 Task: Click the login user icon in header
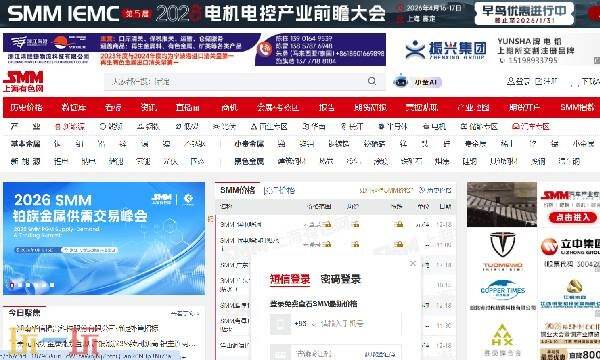click(x=510, y=81)
